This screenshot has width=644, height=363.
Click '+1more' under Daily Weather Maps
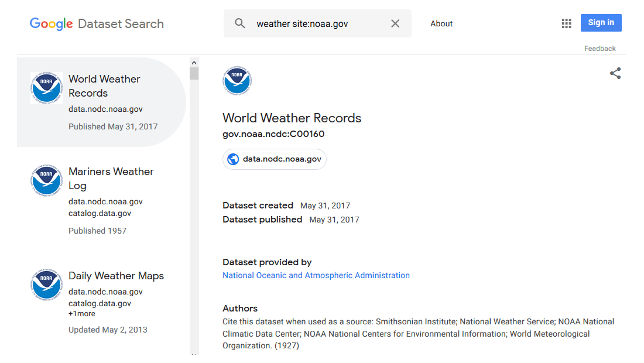coord(82,314)
